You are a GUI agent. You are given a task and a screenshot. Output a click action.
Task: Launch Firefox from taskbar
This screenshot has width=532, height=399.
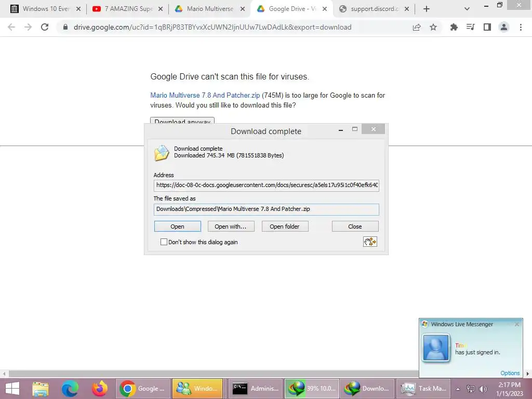coord(100,389)
